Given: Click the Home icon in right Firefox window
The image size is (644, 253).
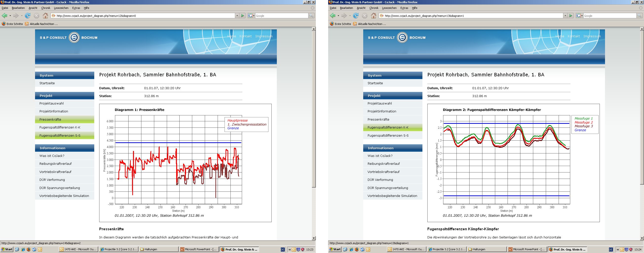Looking at the screenshot, I should click(x=374, y=16).
